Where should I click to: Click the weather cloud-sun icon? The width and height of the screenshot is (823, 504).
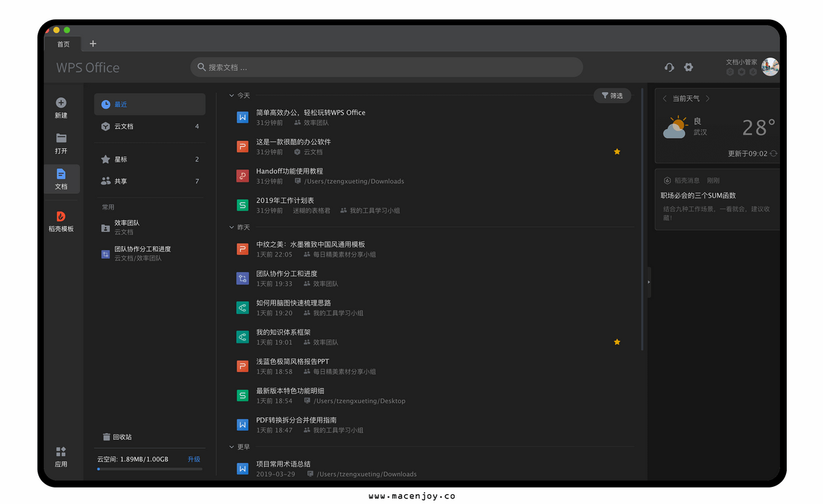coord(676,128)
